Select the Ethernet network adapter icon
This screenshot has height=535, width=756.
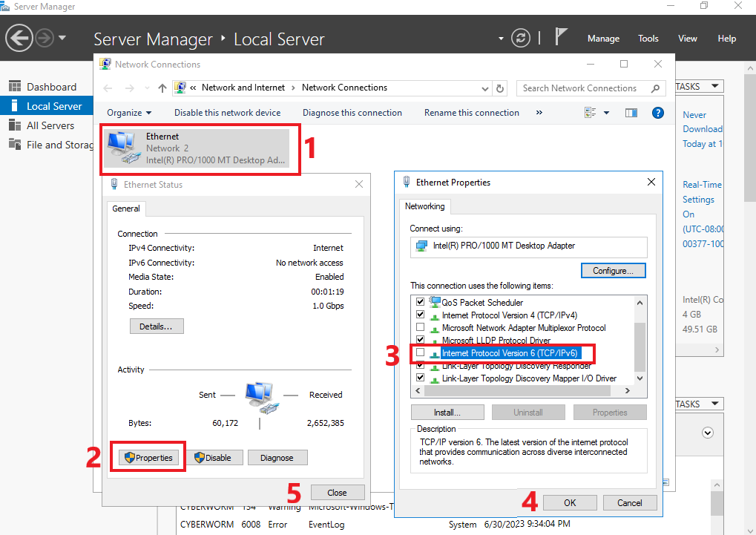[x=122, y=149]
